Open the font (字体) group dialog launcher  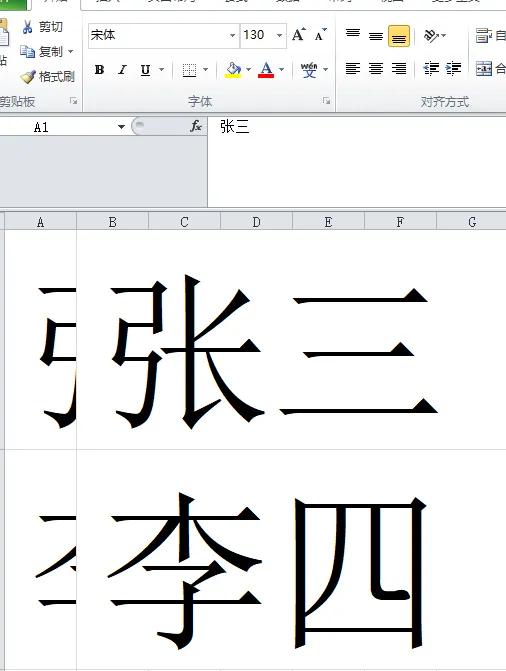(x=327, y=101)
